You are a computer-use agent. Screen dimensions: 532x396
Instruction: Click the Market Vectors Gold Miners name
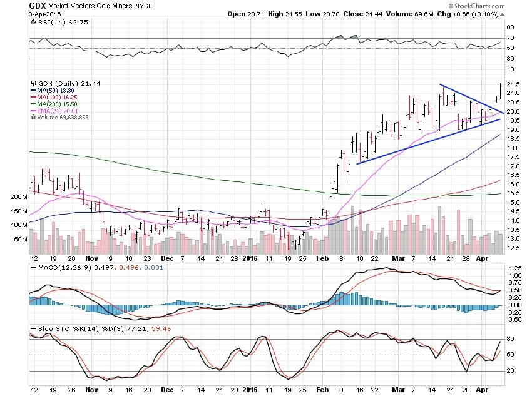90,6
